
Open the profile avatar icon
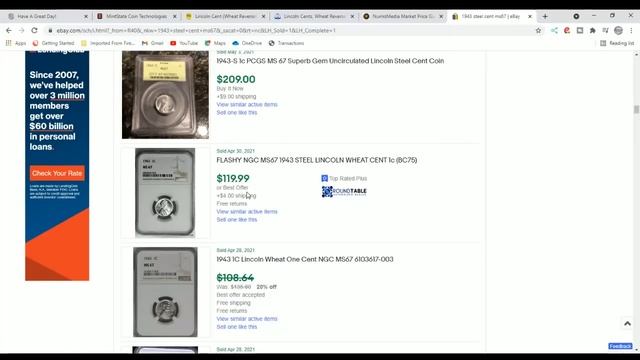click(x=618, y=31)
